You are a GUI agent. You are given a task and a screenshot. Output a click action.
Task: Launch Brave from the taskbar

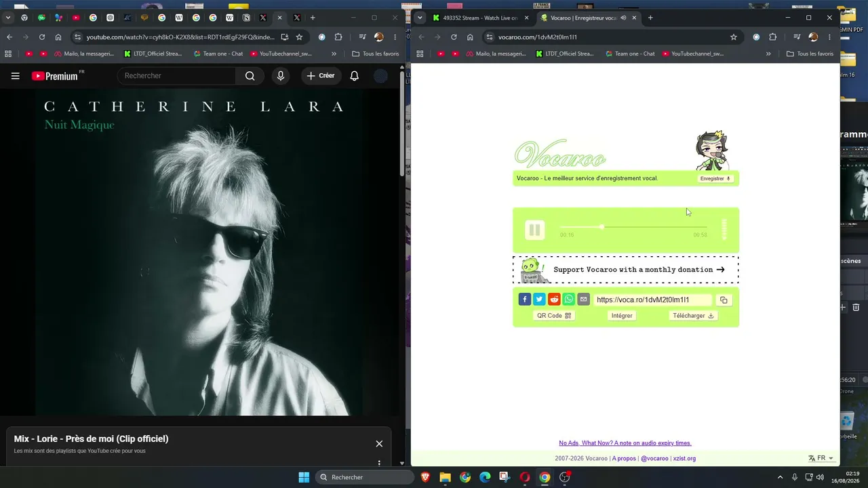coord(425,477)
